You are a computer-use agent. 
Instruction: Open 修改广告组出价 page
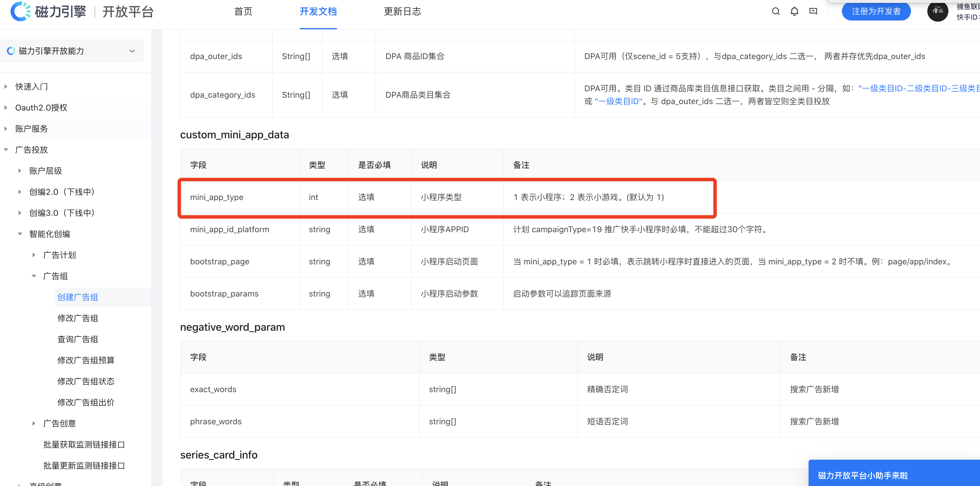point(86,402)
